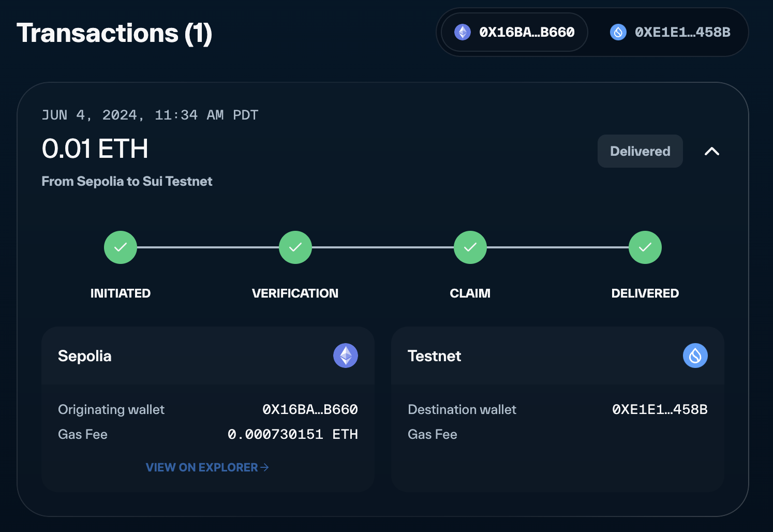
Task: Click Sui droplet icon in wallet pill
Action: (618, 32)
